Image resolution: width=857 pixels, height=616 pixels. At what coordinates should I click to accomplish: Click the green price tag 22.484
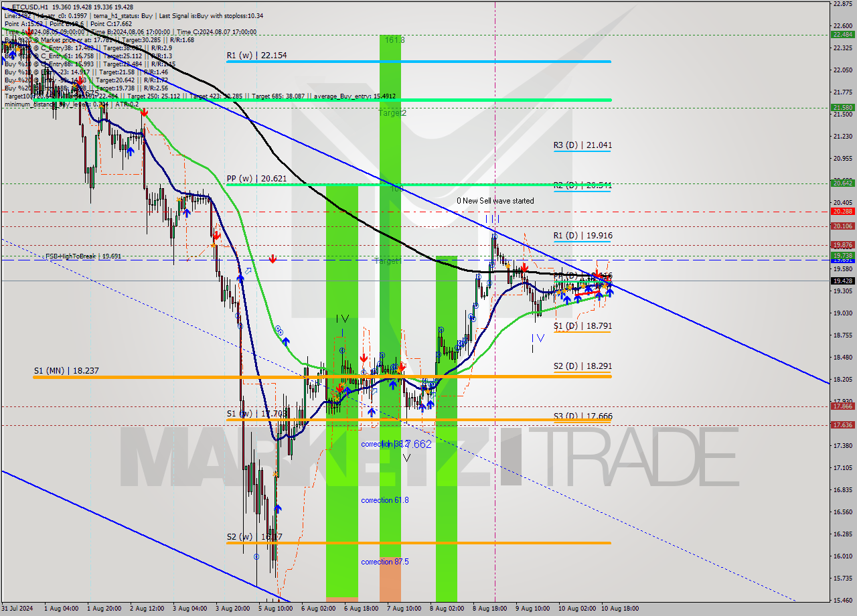tap(842, 34)
